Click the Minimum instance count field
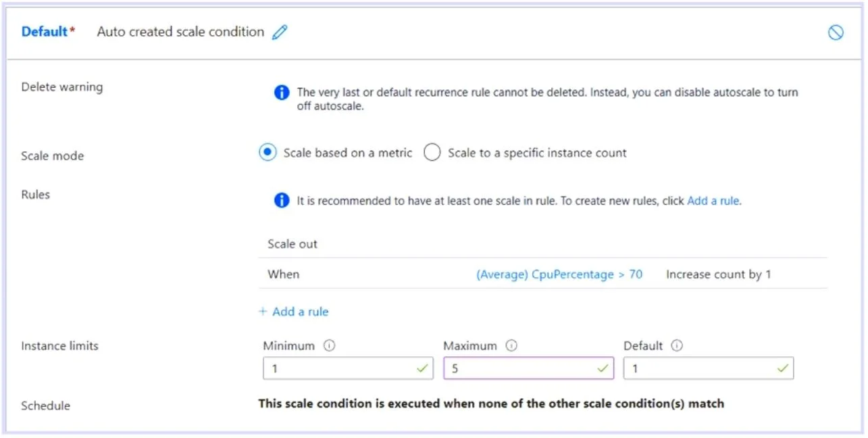This screenshot has width=868, height=438. [348, 368]
